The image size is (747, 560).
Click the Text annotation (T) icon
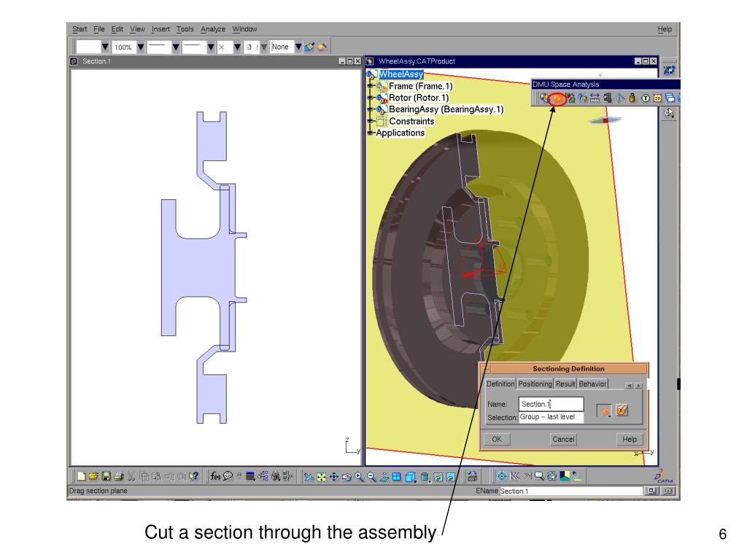(645, 98)
